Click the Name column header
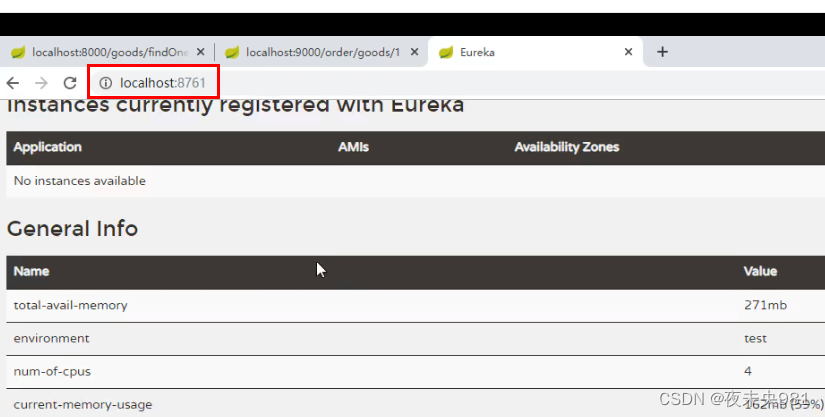Screen dimensions: 825x417 click(x=31, y=271)
